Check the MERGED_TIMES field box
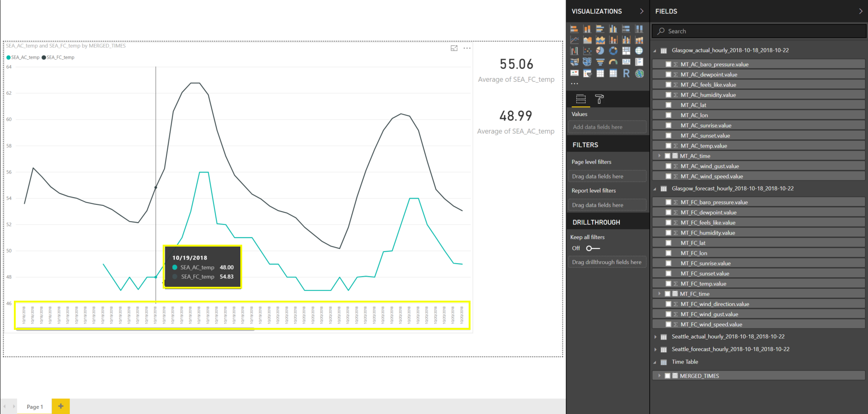868x414 pixels. pos(667,376)
